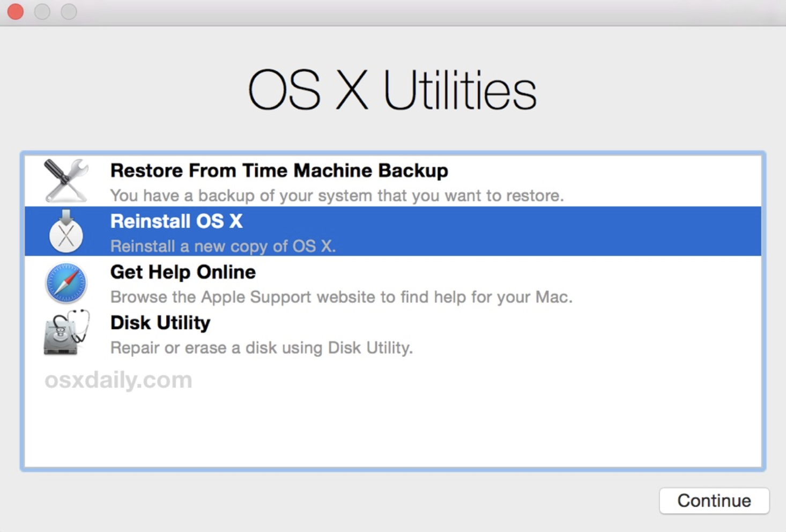786x532 pixels.
Task: Click the grayed zoom button in the titlebar
Action: [68, 11]
